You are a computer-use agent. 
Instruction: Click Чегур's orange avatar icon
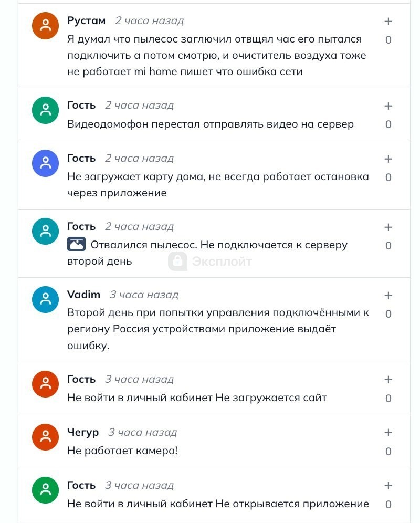pyautogui.click(x=45, y=437)
